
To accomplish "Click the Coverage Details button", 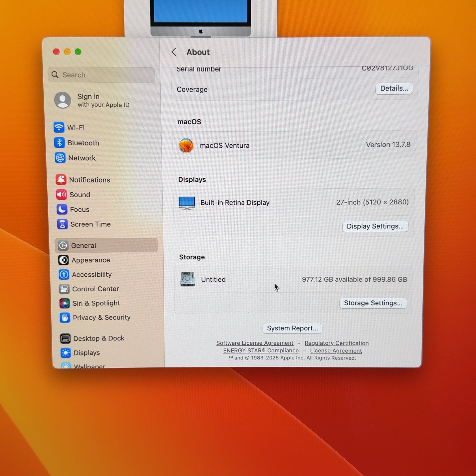I will click(394, 88).
